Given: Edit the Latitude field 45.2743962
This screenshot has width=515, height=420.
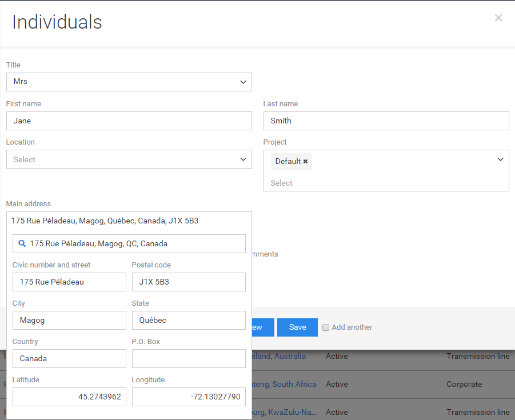Looking at the screenshot, I should 69,397.
